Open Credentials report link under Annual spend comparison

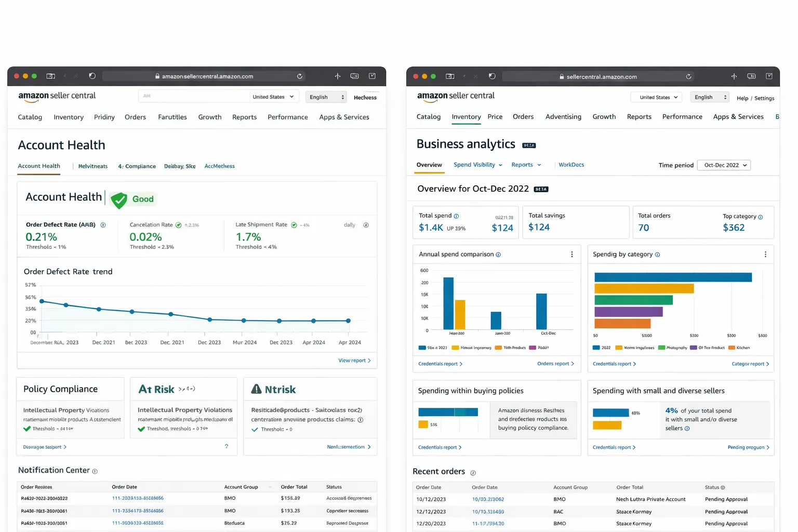440,364
